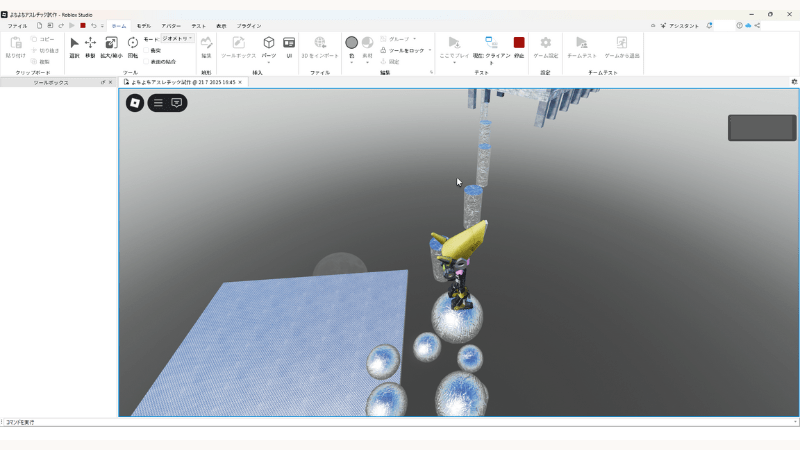Click the notification bell icon
Viewport: 800px width, 450px height.
[709, 26]
